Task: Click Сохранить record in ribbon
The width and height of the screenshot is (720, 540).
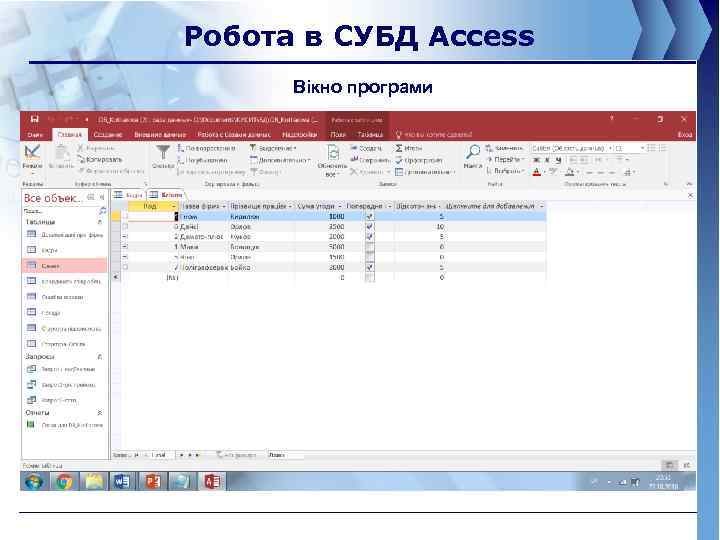Action: 370,160
